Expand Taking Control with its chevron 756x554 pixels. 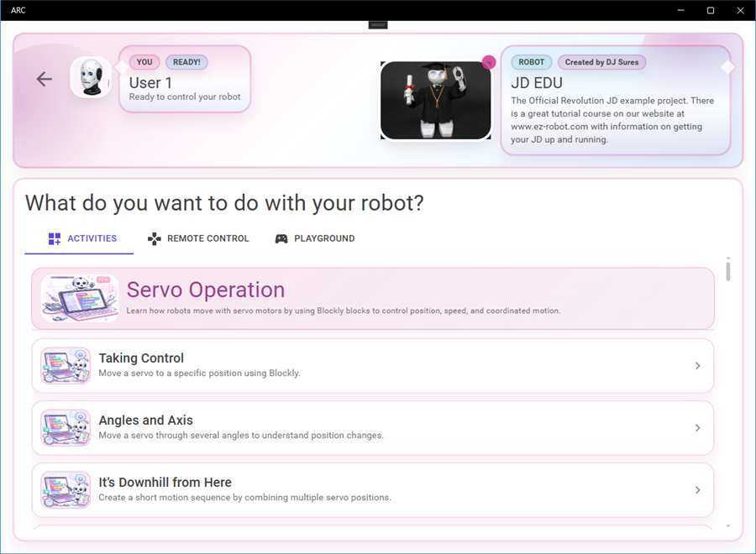click(697, 366)
